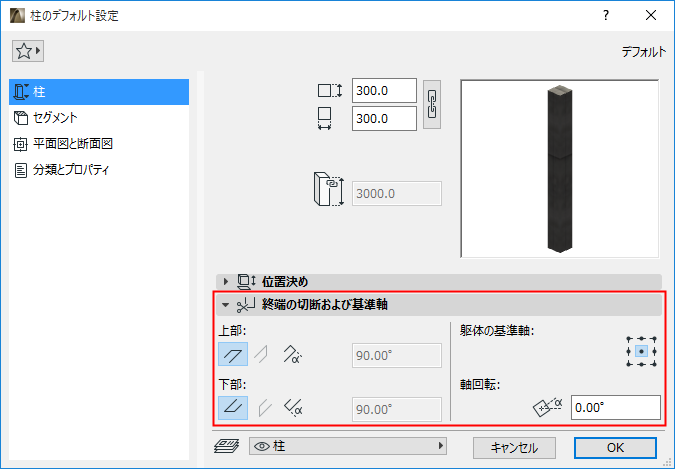Click the column 3D preview
This screenshot has height=469, width=675.
559,169
